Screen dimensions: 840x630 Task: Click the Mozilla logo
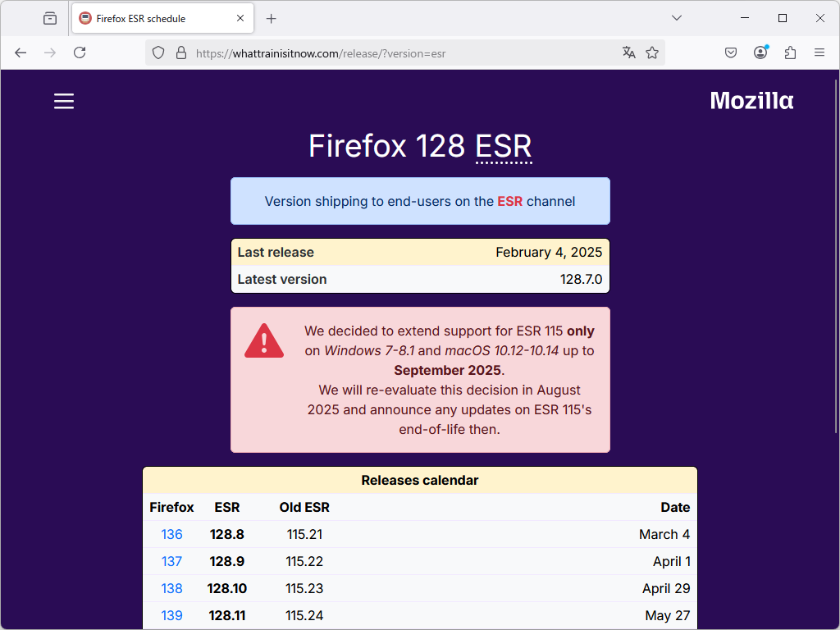[751, 101]
